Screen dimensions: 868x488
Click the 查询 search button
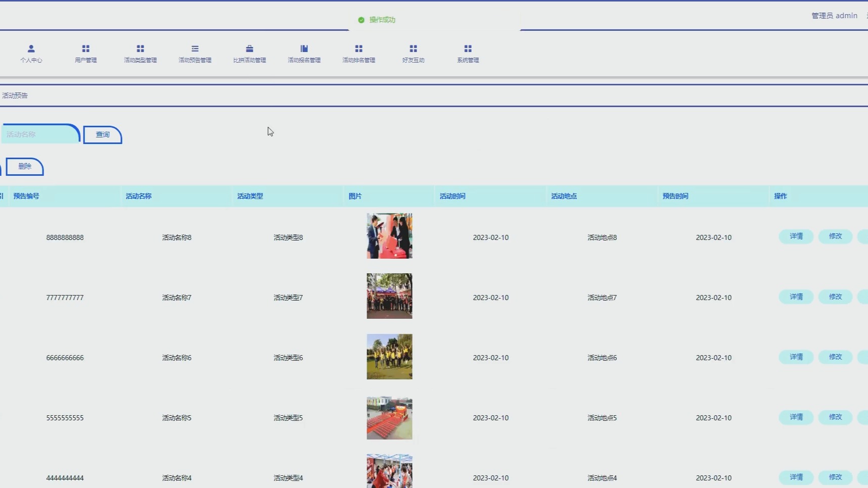tap(103, 135)
